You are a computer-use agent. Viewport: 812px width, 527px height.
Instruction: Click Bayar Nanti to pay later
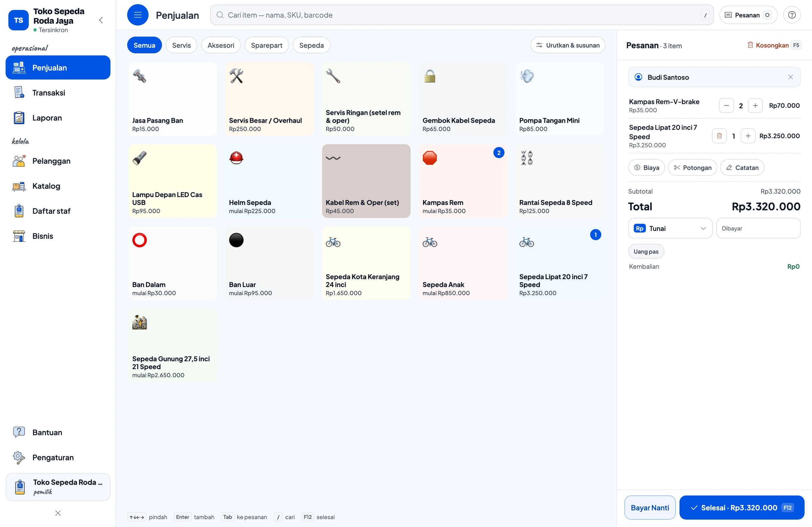tap(650, 507)
